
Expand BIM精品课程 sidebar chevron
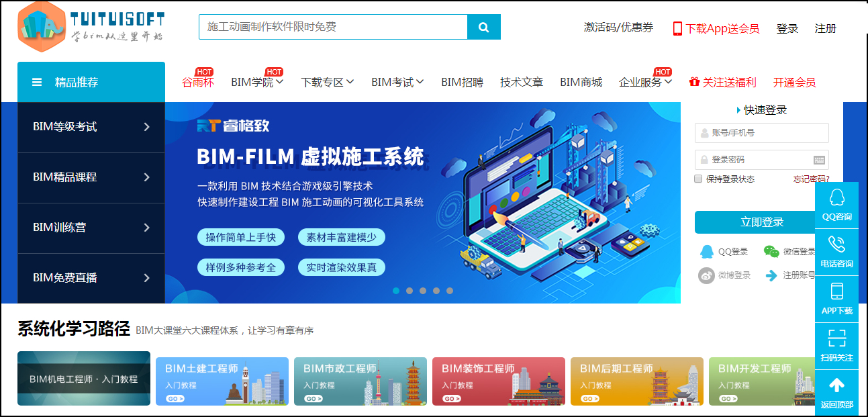tap(146, 177)
